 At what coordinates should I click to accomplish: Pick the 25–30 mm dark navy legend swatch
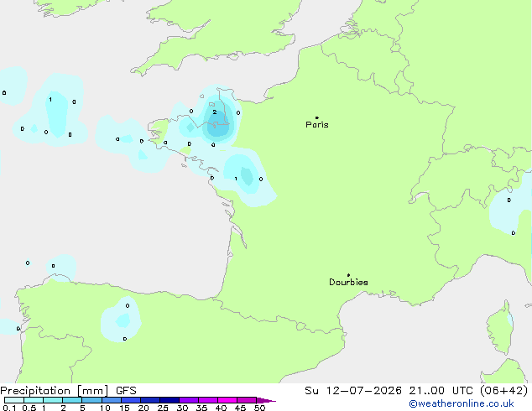(x=170, y=400)
